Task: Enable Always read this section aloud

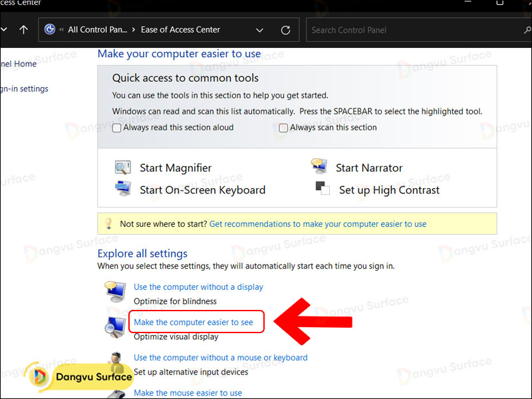Action: tap(117, 128)
